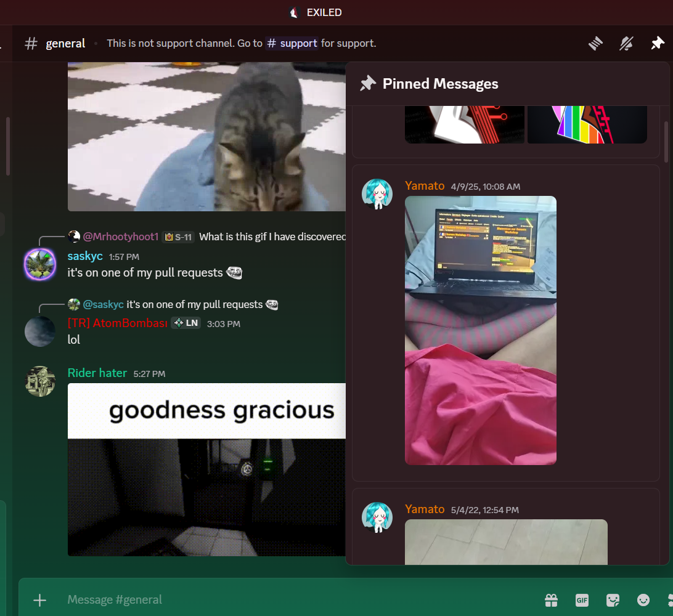Click the LN server tag badge
Screen dimensions: 673x616
coord(186,323)
